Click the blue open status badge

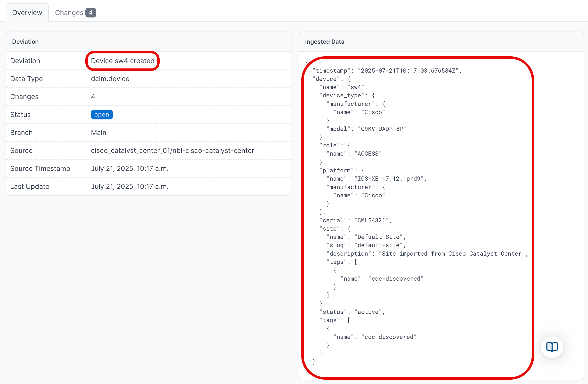pyautogui.click(x=102, y=115)
